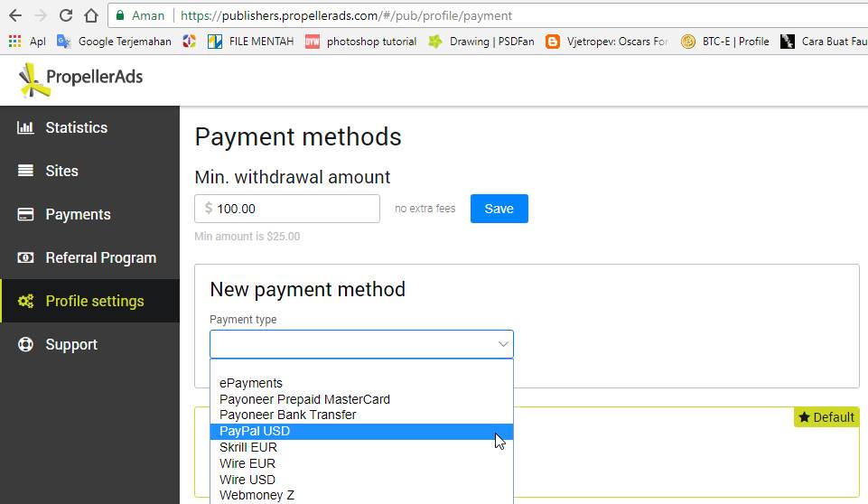Click the Statistics bar chart icon

[x=25, y=127]
